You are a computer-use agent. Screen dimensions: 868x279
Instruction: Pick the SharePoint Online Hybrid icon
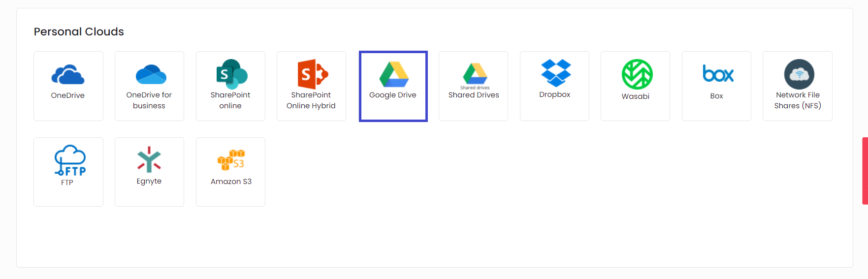313,74
